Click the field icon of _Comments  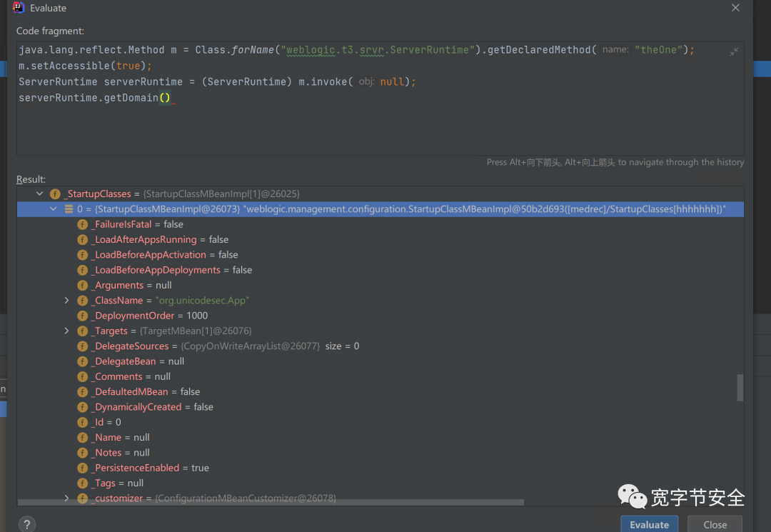tap(83, 377)
